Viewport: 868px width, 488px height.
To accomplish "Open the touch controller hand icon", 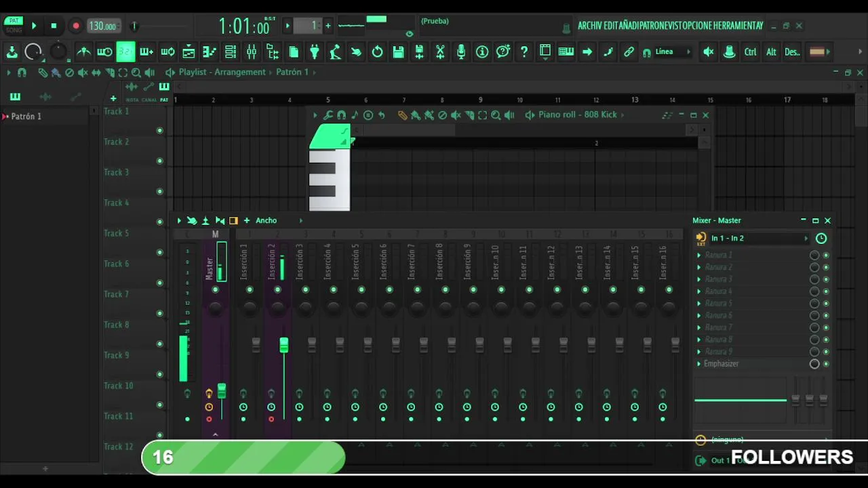I will tap(356, 52).
